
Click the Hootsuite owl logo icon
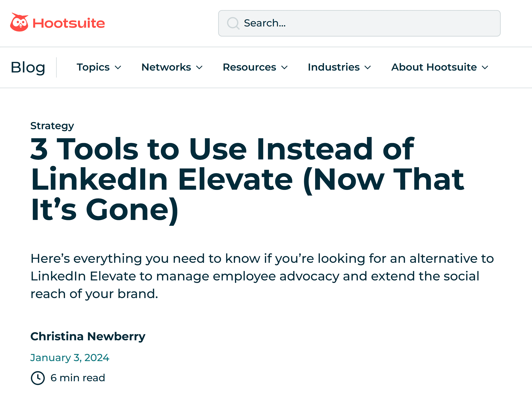pyautogui.click(x=19, y=22)
